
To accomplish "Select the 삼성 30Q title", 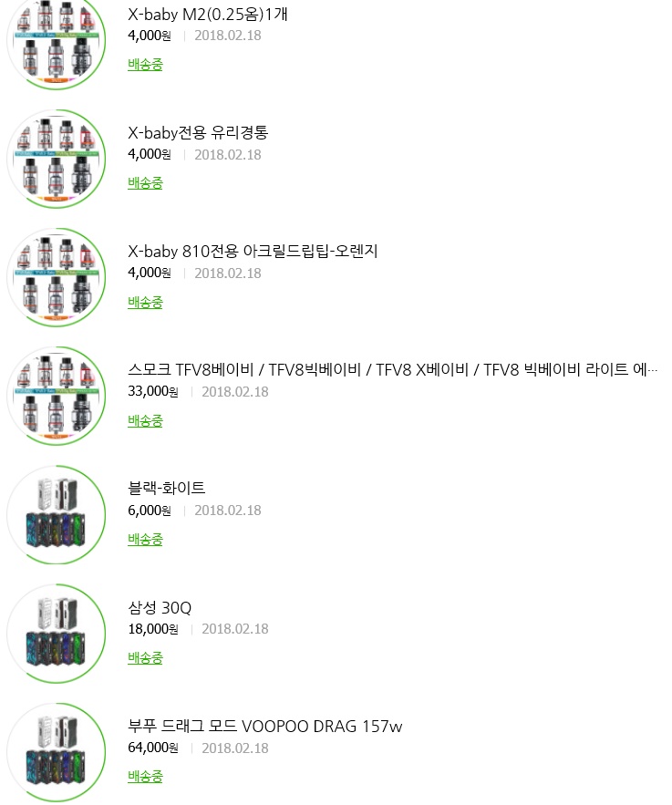I will tap(160, 608).
